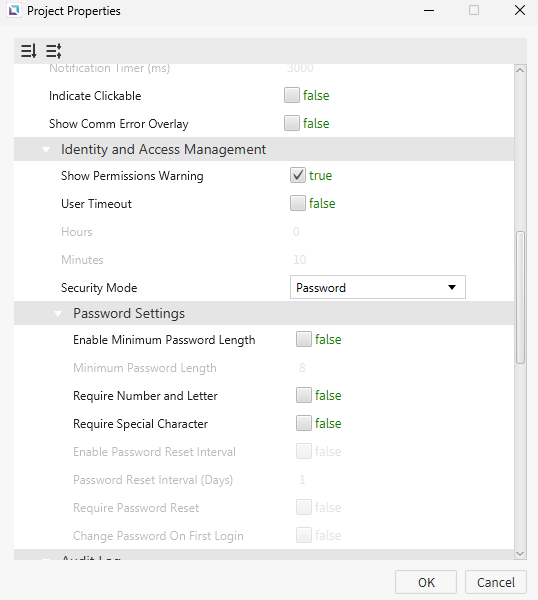
Task: Toggle Require Number and Letter
Action: click(x=304, y=395)
